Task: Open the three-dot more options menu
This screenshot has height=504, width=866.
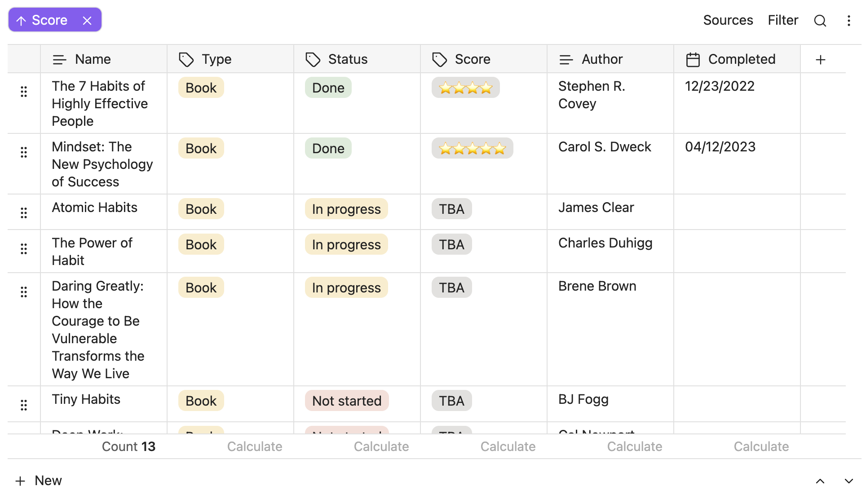Action: [x=848, y=21]
